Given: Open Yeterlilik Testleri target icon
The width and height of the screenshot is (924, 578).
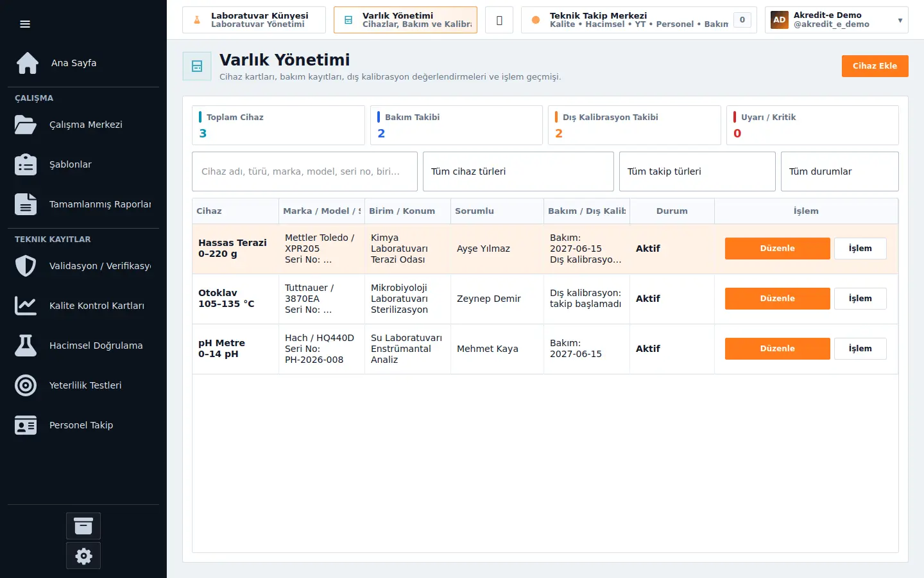Looking at the screenshot, I should tap(26, 385).
